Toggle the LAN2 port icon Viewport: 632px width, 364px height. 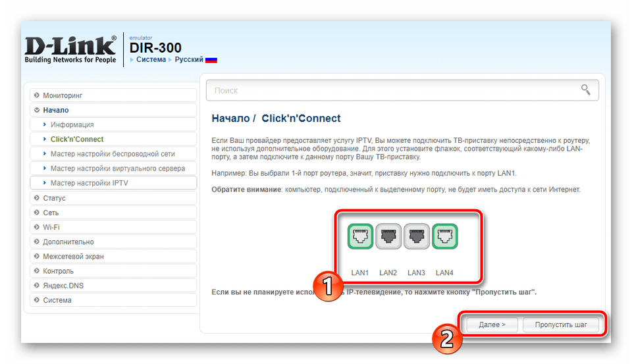[x=388, y=236]
